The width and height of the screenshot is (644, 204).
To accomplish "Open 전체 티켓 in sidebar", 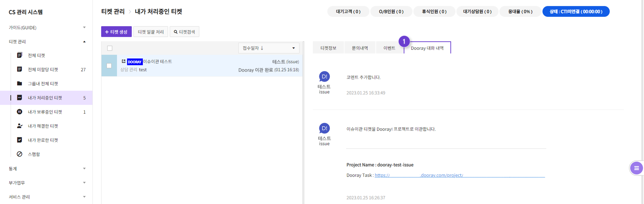I will pyautogui.click(x=36, y=55).
